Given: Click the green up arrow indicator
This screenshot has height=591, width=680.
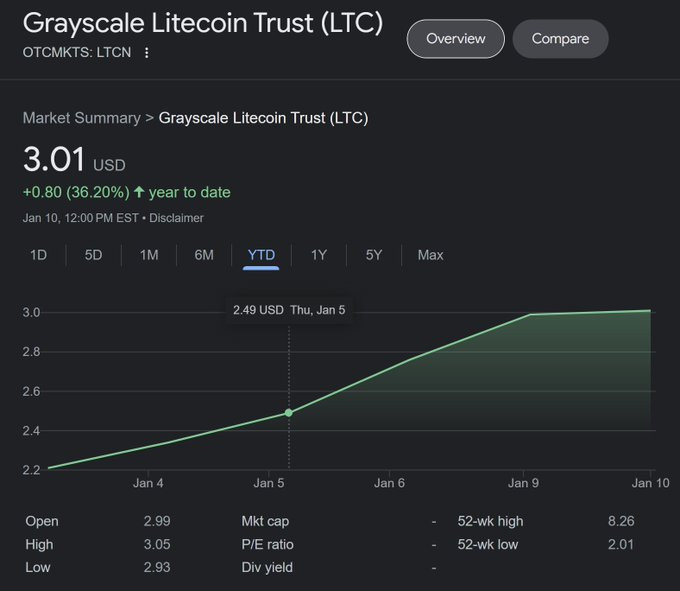Looking at the screenshot, I should [x=139, y=192].
